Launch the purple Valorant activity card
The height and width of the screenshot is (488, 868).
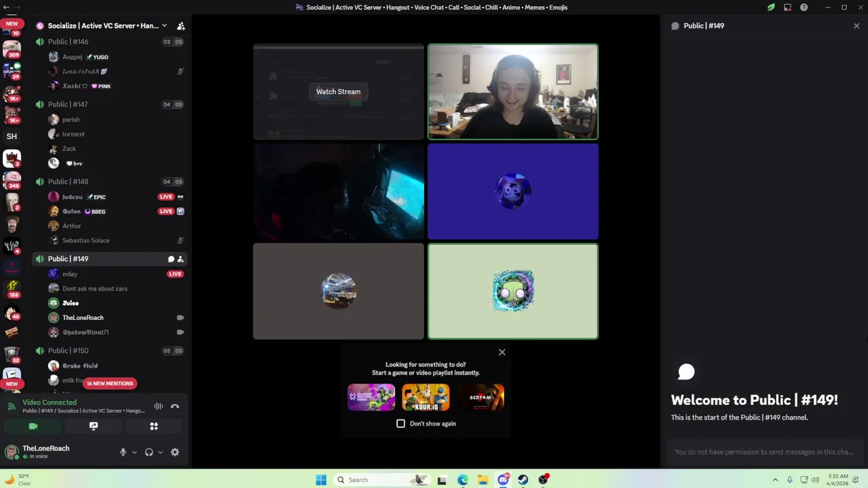(371, 397)
